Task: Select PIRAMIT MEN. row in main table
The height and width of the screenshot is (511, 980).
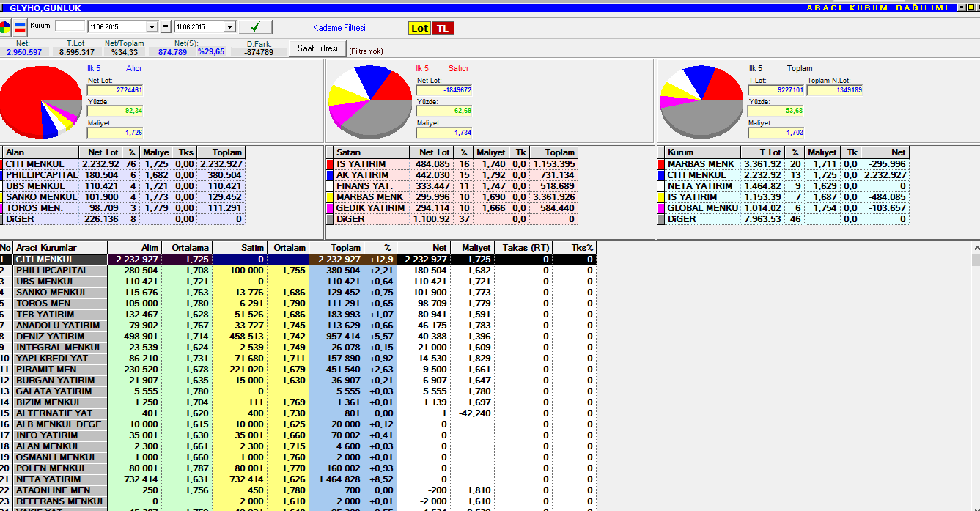Action: coord(298,370)
